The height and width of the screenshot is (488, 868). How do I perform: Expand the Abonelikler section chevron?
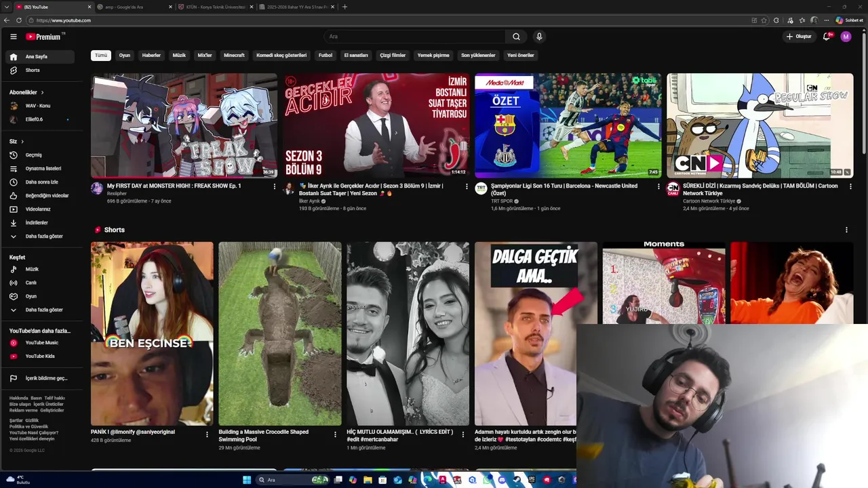click(x=42, y=92)
